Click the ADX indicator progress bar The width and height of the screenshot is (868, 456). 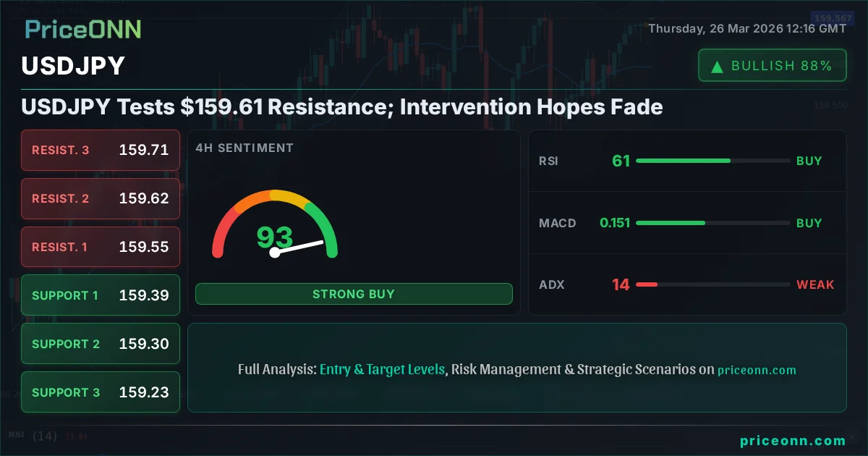coord(712,284)
